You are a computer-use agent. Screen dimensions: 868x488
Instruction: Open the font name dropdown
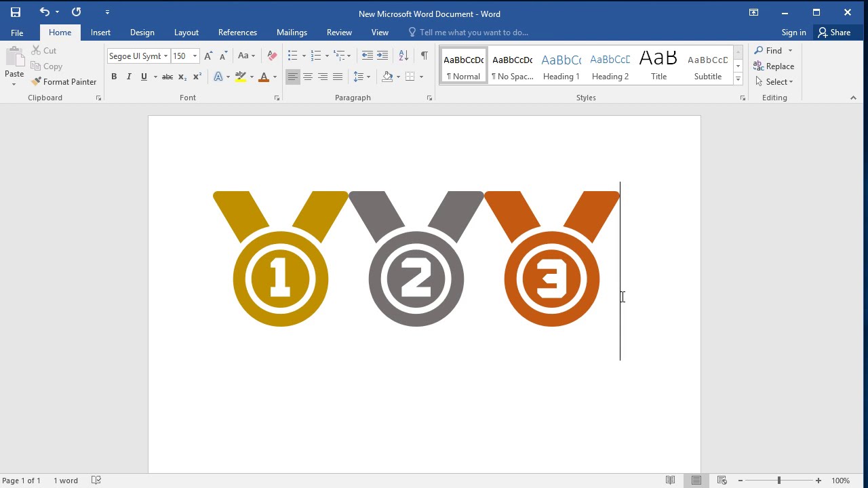[165, 56]
